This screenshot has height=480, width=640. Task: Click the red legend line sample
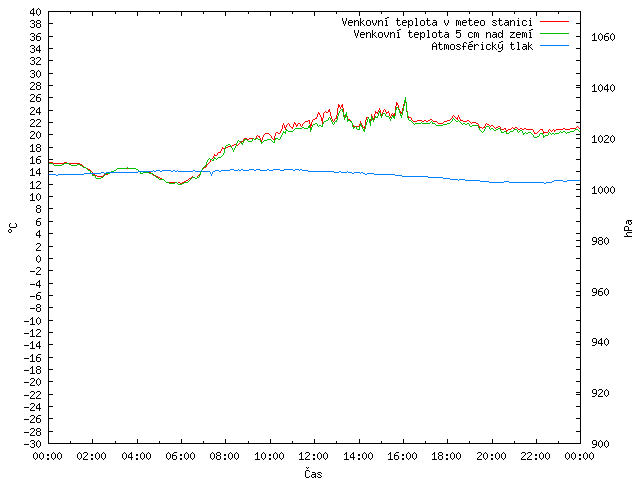point(554,21)
